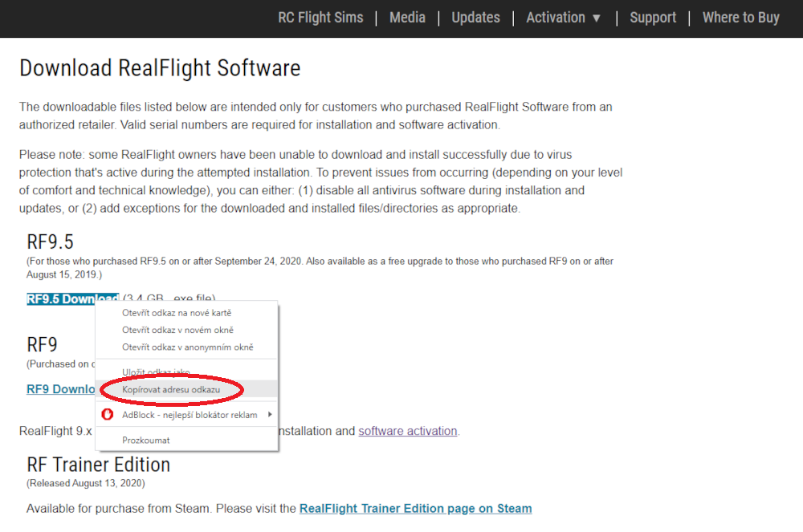This screenshot has width=803, height=532.
Task: Open the Activation dropdown menu
Action: click(562, 17)
